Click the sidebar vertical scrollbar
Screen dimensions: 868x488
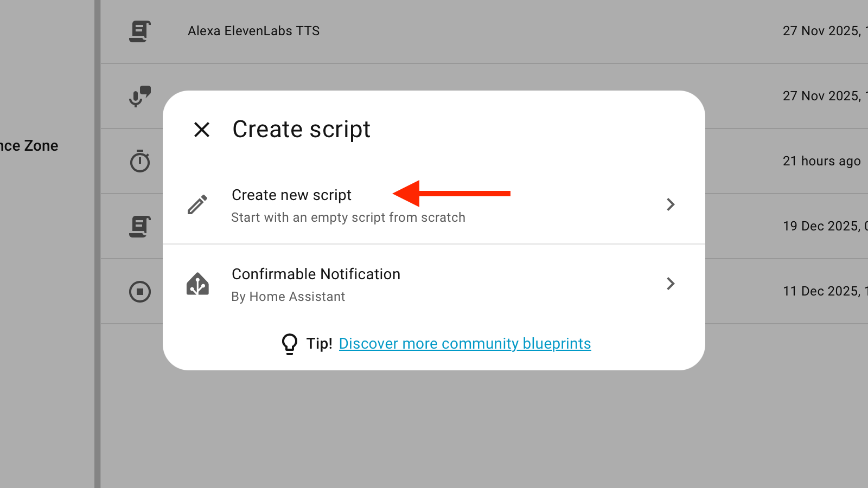point(97,244)
